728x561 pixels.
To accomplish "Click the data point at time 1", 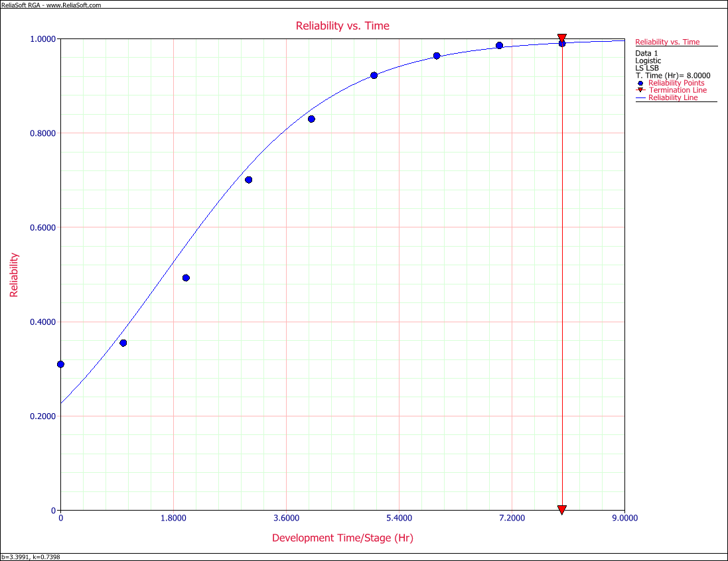I will click(123, 343).
